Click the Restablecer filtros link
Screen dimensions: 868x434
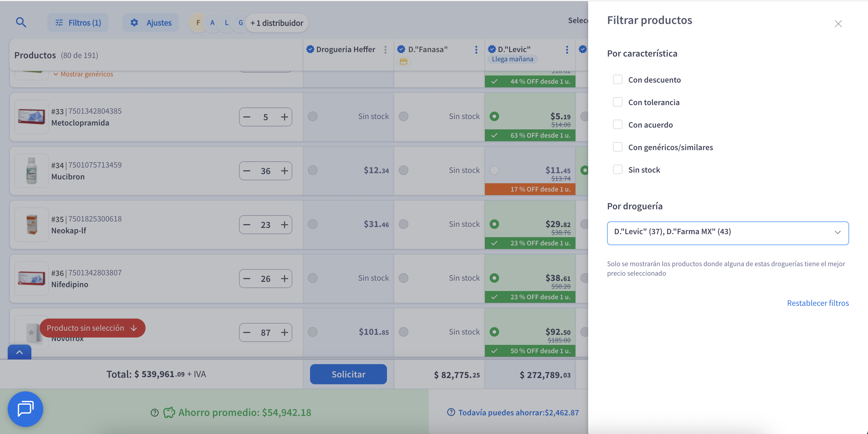pyautogui.click(x=817, y=303)
